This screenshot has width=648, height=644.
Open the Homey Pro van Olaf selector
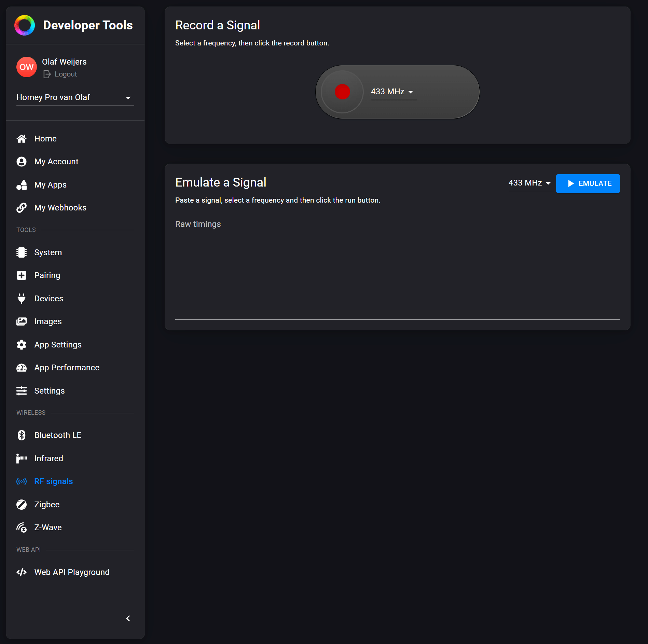(x=75, y=98)
